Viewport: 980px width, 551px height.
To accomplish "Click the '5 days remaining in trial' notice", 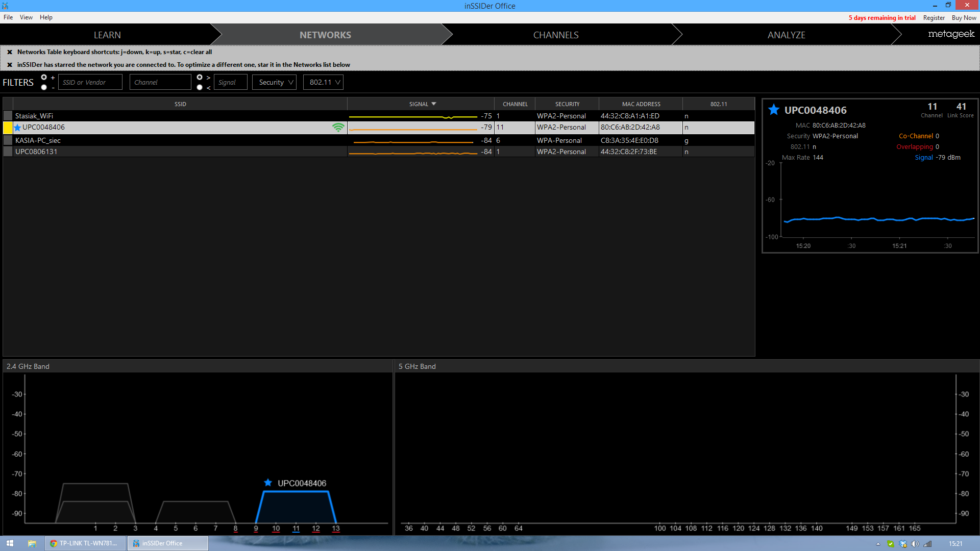I will (882, 18).
